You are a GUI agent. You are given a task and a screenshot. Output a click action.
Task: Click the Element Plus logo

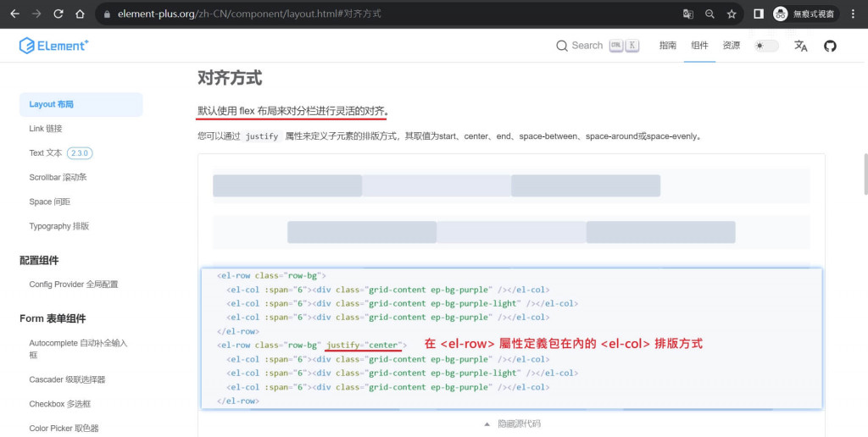pos(53,46)
